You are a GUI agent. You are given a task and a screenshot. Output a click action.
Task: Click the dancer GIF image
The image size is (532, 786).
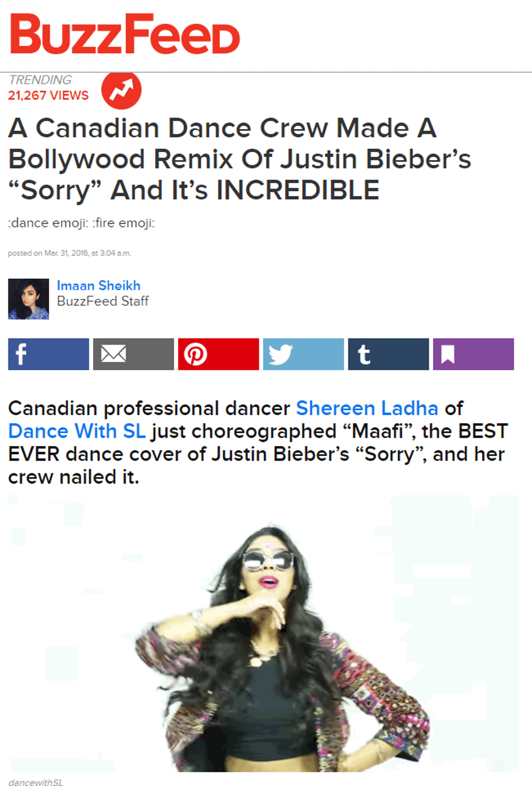coord(263,633)
